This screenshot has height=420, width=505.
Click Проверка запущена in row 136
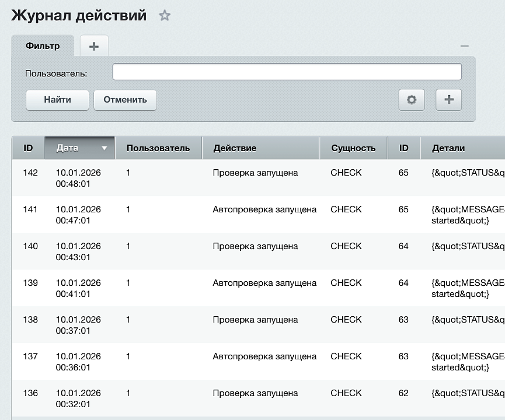255,393
